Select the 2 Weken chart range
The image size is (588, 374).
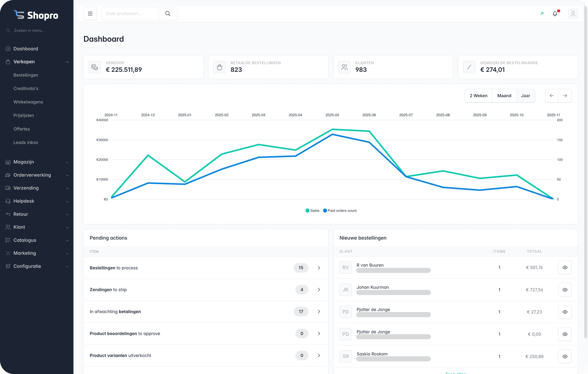click(x=478, y=96)
